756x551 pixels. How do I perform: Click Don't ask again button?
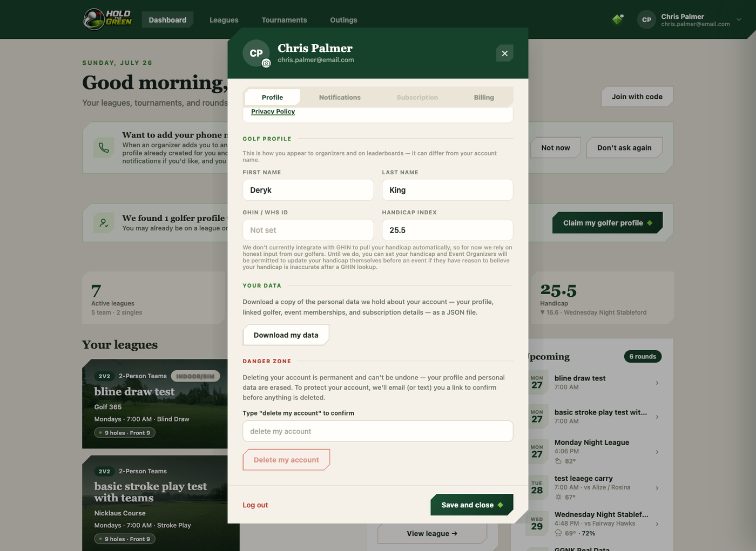pos(624,148)
